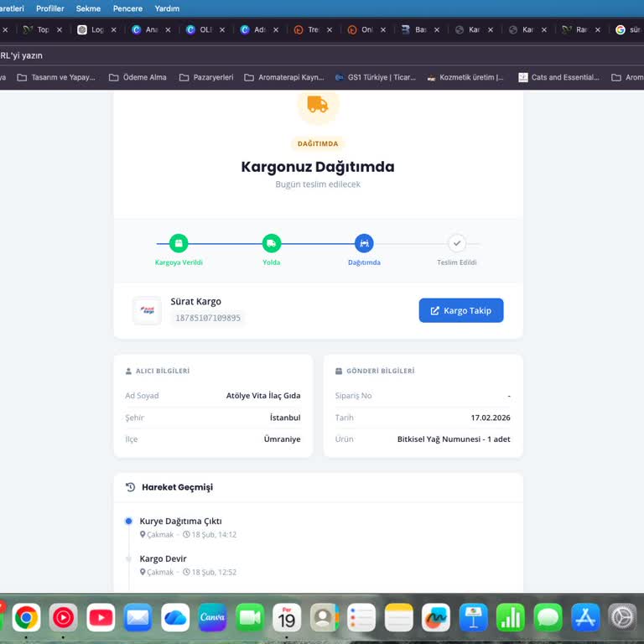This screenshot has width=644, height=644.
Task: Click the Yolda truck step icon
Action: click(272, 243)
